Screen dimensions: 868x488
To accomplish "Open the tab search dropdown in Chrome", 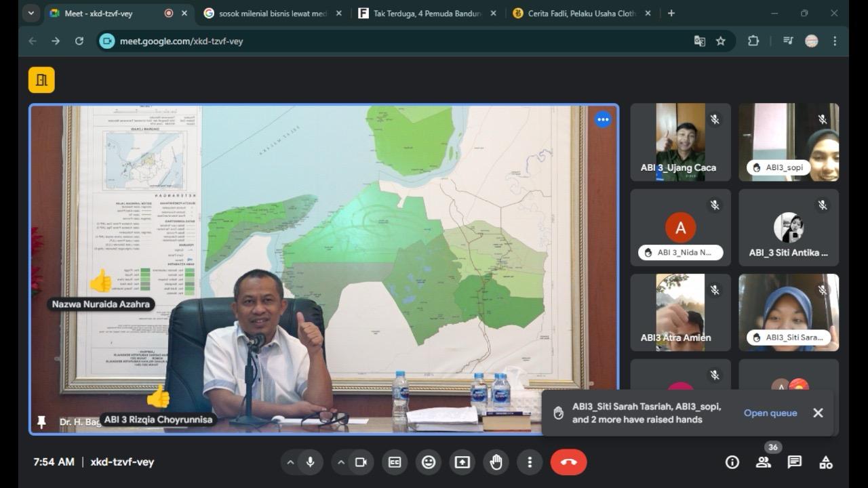I will (x=31, y=13).
